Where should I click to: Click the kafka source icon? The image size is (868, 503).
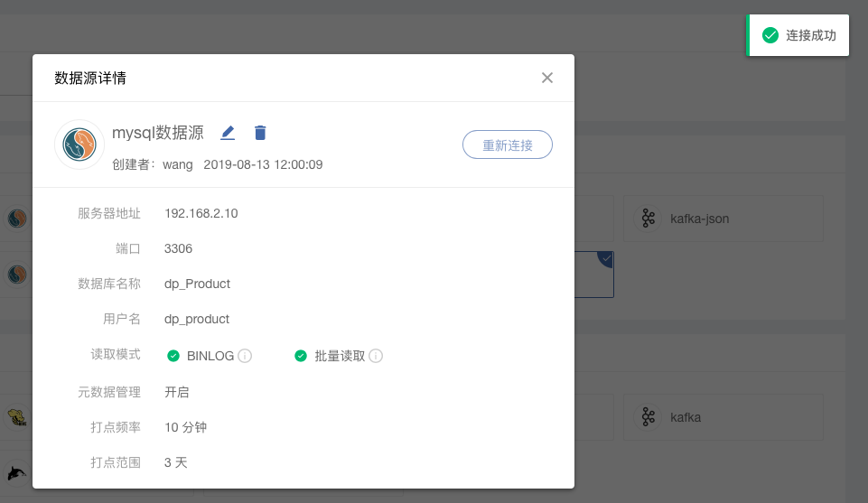(648, 417)
